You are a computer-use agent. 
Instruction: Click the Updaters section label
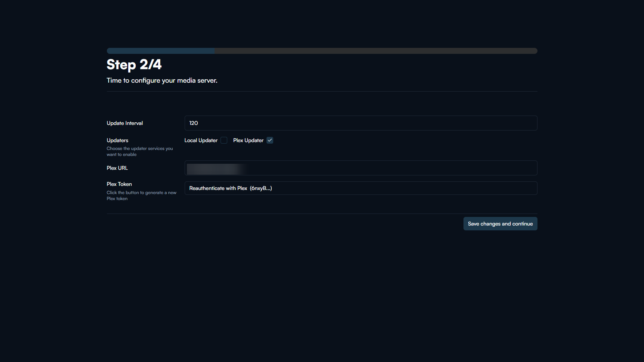coord(117,140)
